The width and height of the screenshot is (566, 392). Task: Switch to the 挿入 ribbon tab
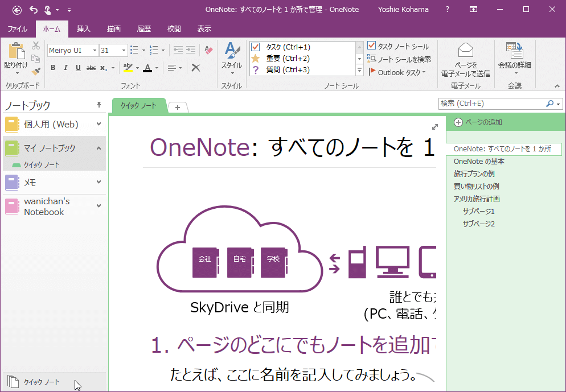[84, 29]
